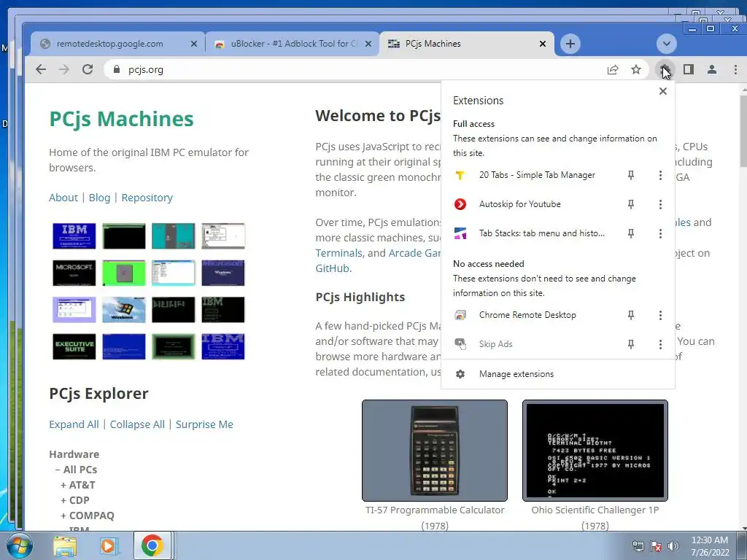Viewport: 747px width, 560px height.
Task: Open Manage extensions
Action: pos(558,374)
